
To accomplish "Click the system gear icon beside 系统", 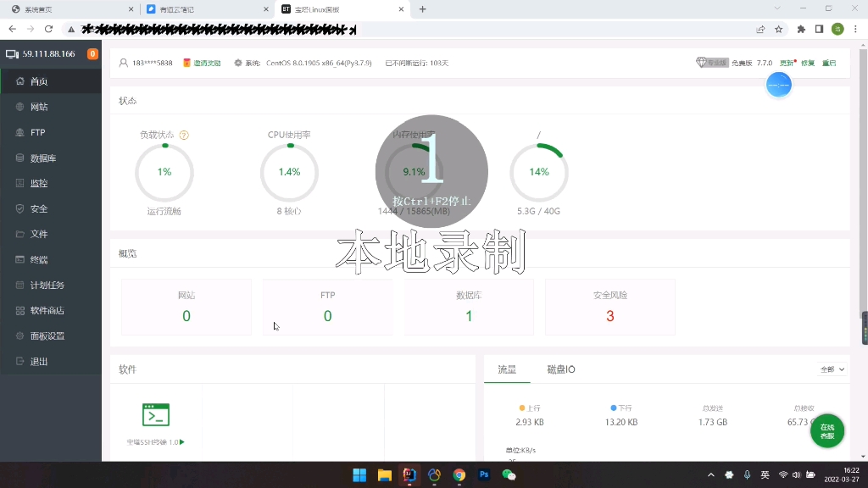I will [x=238, y=63].
